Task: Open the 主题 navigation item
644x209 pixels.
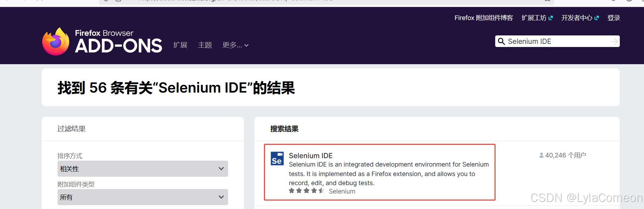Action: [205, 45]
